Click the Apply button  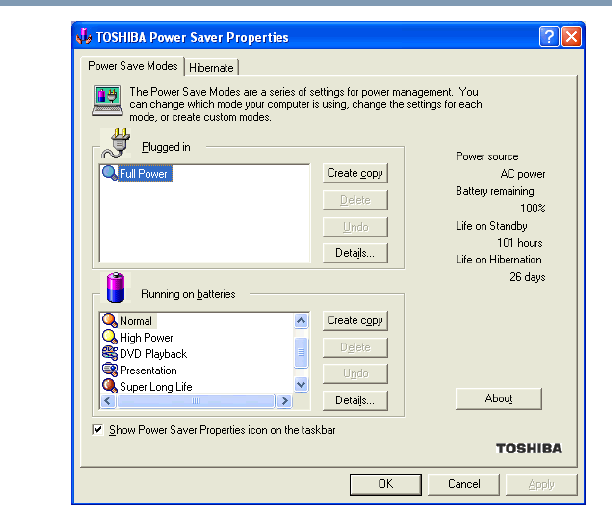pyautogui.click(x=541, y=484)
